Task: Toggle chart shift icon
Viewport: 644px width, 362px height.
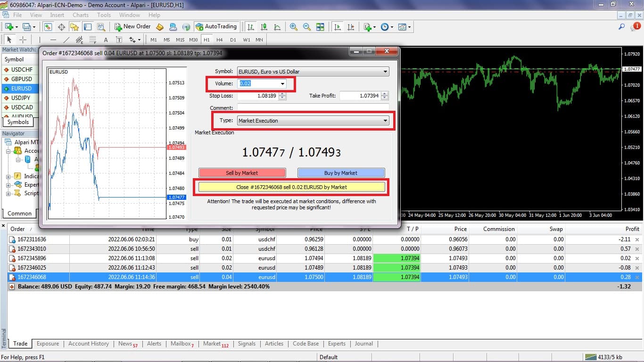Action: 350,27
